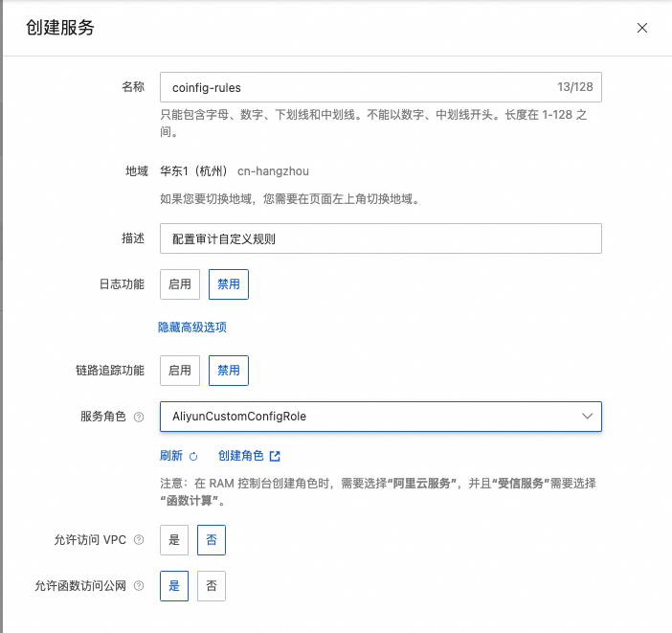Click the help icon beside 允许函数访问公网
672x633 pixels.
[139, 586]
